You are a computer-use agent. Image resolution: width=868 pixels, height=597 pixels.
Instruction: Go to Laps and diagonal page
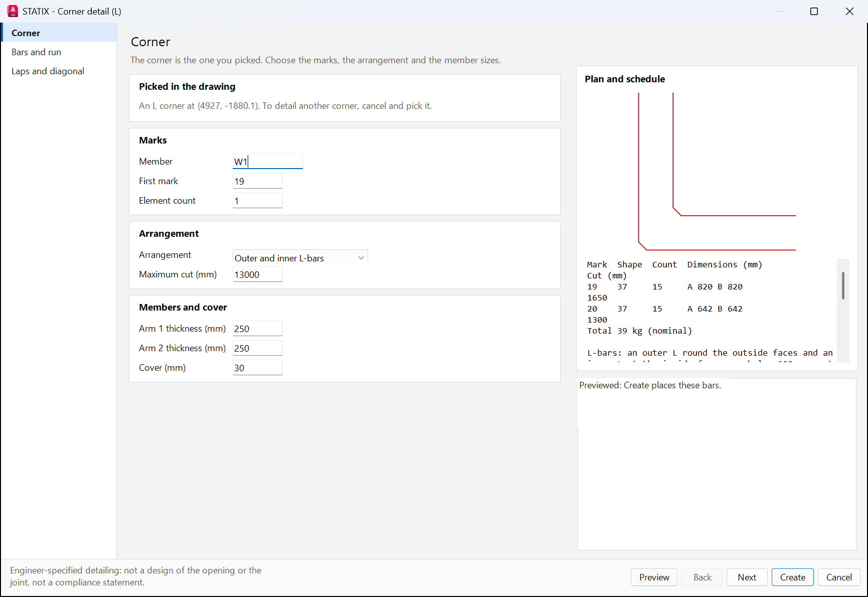(59, 71)
